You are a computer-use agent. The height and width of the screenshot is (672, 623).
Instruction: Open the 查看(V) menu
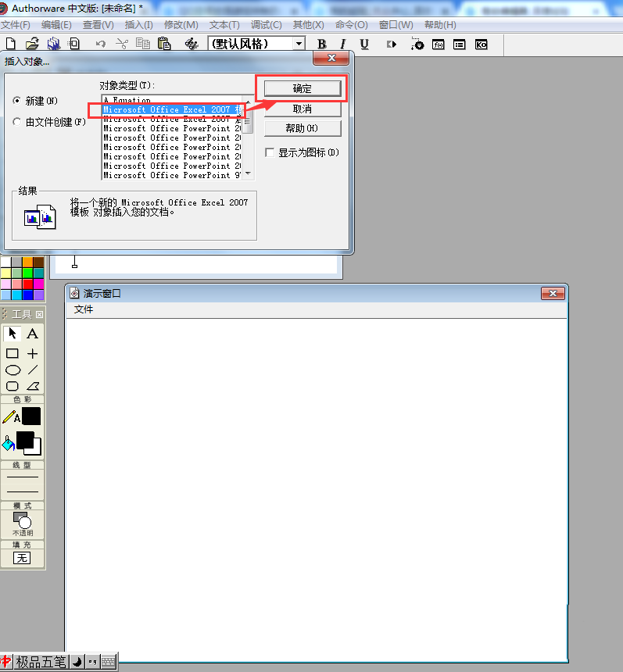tap(98, 25)
